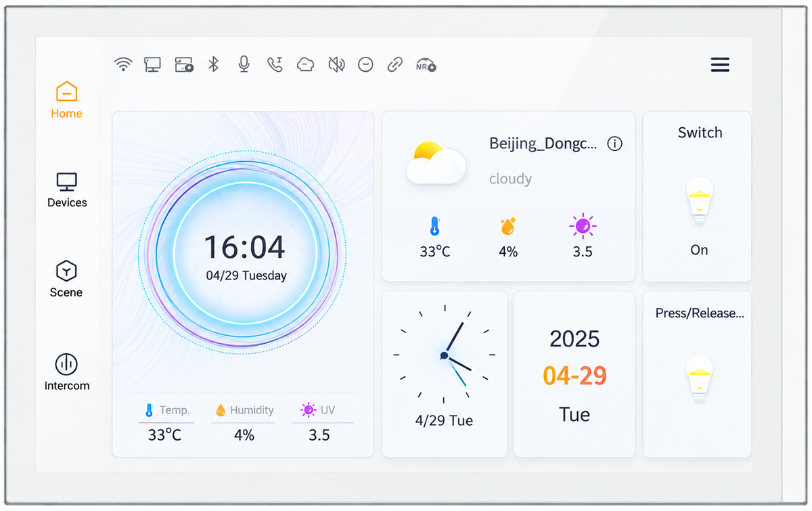
Task: Tap the phone call status icon
Action: 275,64
